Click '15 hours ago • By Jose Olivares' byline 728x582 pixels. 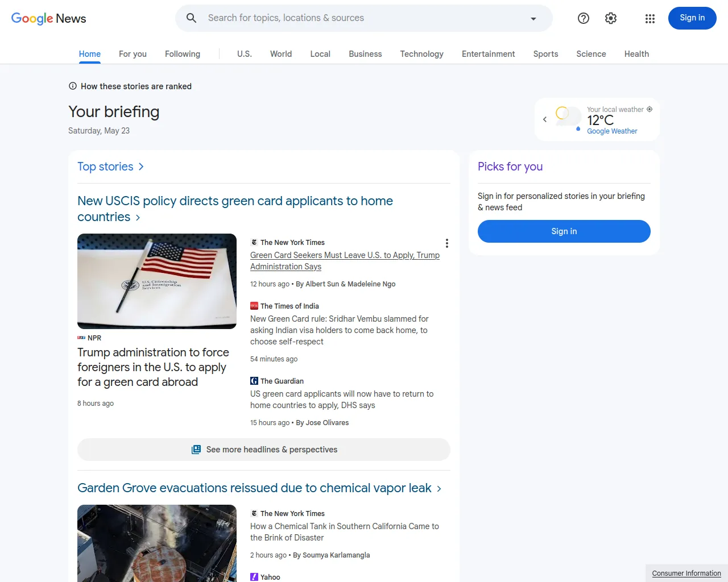coord(299,423)
